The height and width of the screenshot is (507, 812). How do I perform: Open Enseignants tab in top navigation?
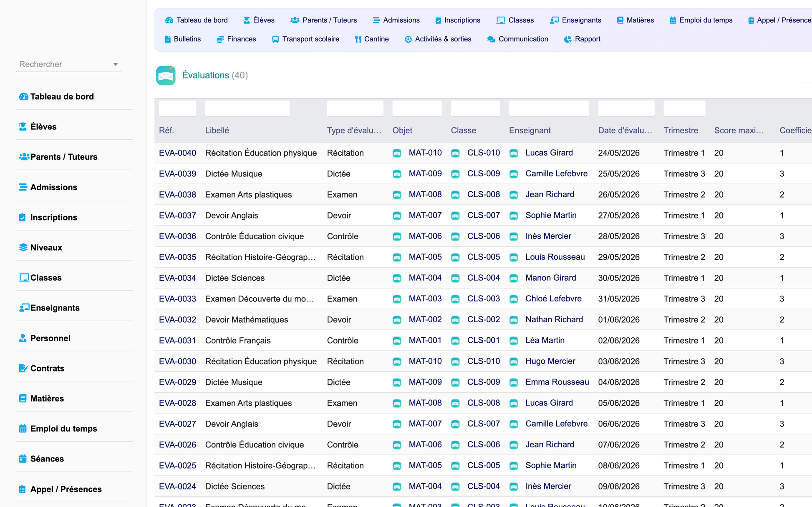pyautogui.click(x=575, y=20)
